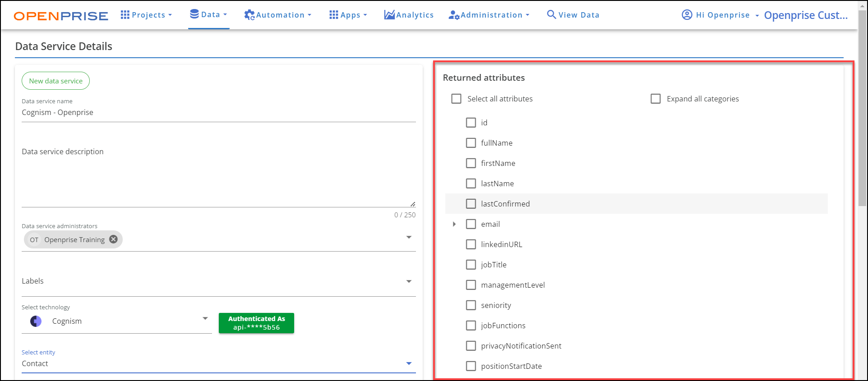Screen dimensions: 868x381
Task: Click the Automation gear icon
Action: (x=249, y=15)
